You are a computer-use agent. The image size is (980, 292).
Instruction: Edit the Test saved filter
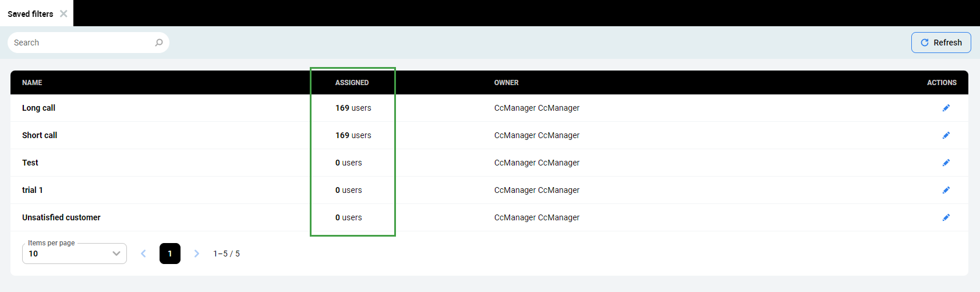coord(946,163)
